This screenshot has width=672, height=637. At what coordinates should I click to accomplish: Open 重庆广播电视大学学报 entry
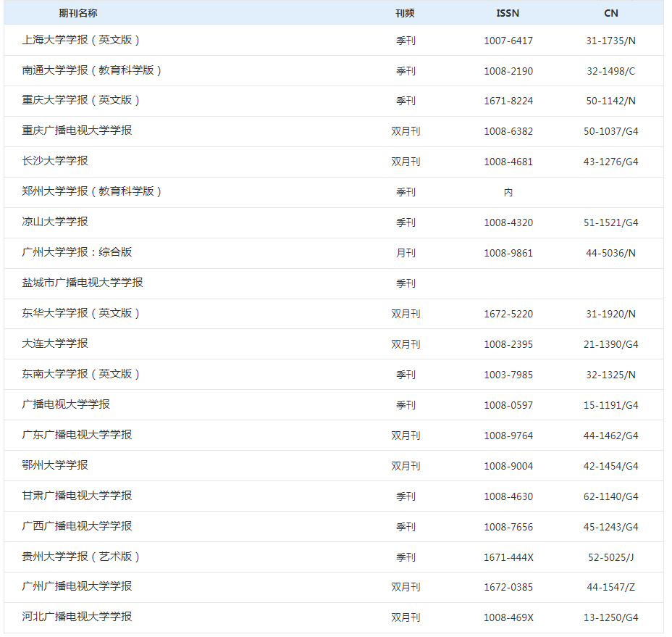point(77,131)
